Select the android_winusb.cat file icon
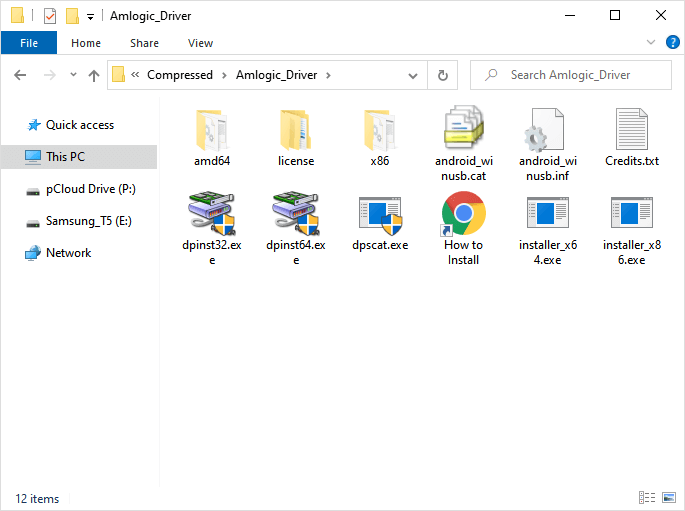 (x=464, y=128)
